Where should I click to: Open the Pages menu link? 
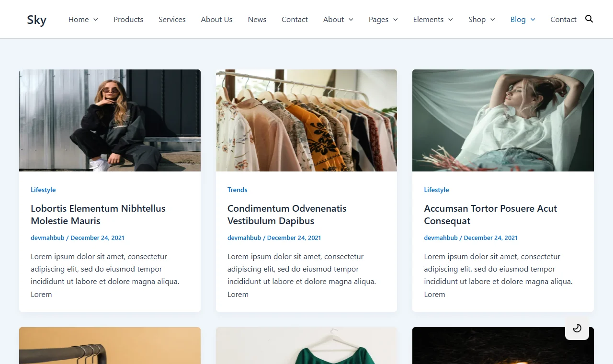point(378,20)
